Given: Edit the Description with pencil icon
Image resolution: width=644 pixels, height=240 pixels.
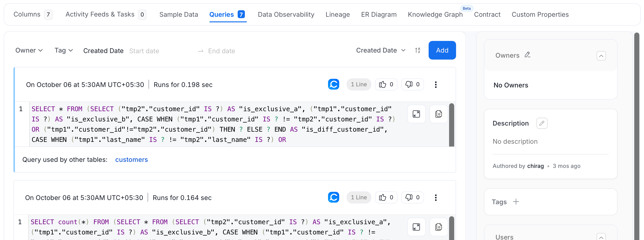Looking at the screenshot, I should tap(542, 123).
